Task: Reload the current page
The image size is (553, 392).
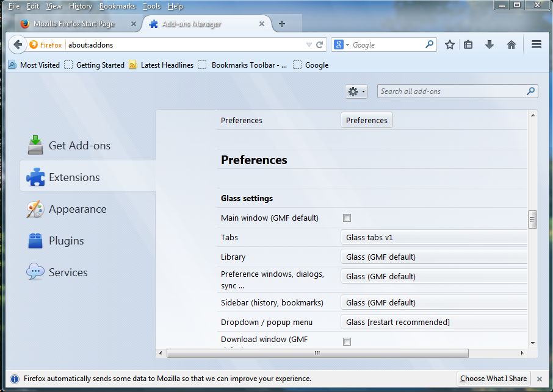Action: [x=319, y=45]
